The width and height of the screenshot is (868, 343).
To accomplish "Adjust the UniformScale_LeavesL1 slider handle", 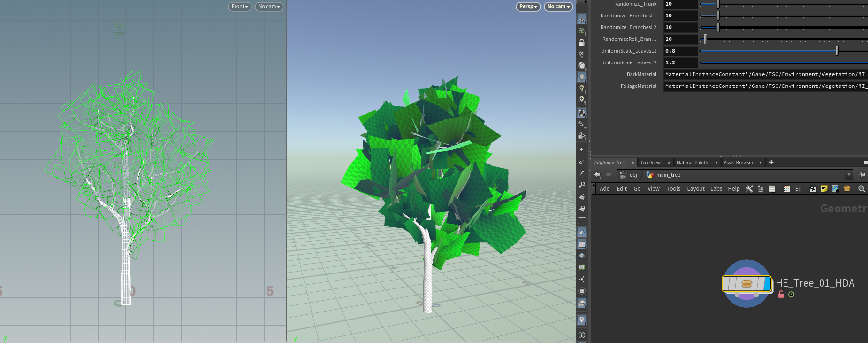I will 837,51.
